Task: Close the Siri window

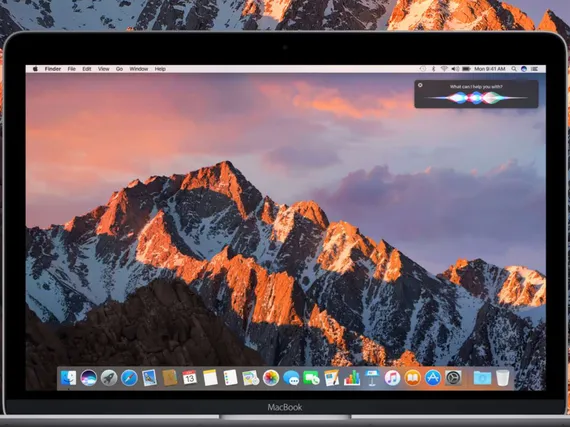Action: click(x=420, y=85)
